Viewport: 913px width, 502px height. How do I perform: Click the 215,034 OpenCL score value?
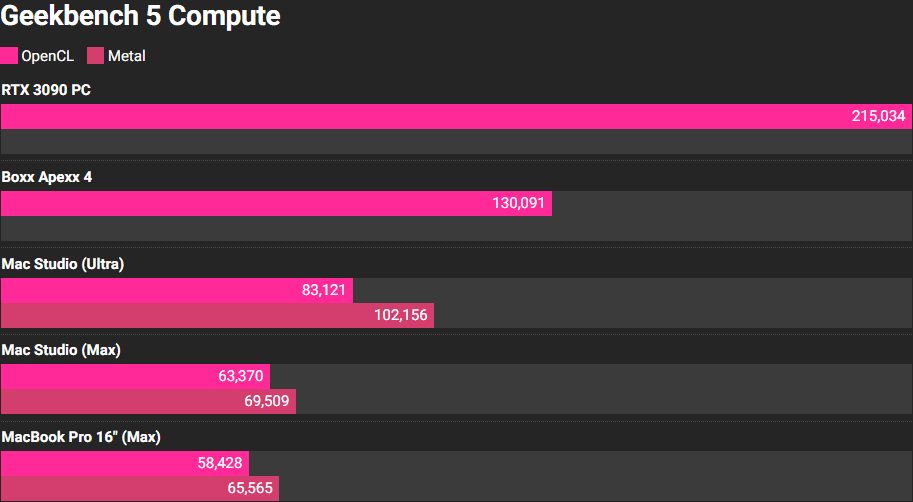[x=878, y=117]
